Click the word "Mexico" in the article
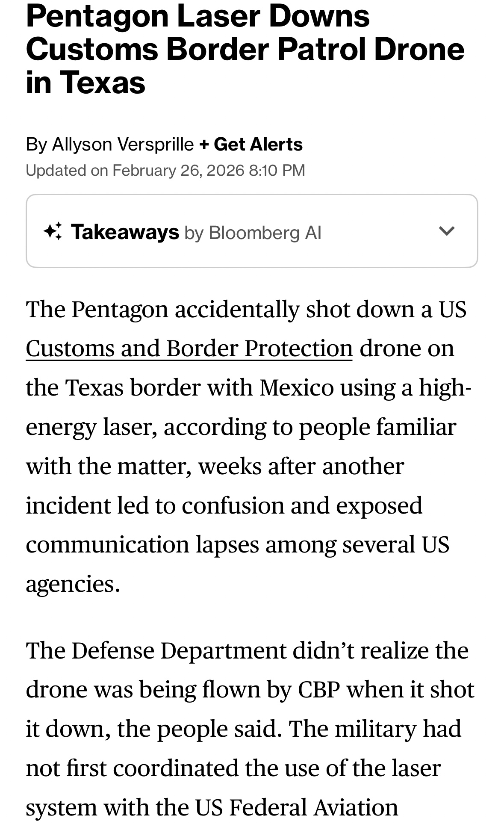 tap(296, 387)
